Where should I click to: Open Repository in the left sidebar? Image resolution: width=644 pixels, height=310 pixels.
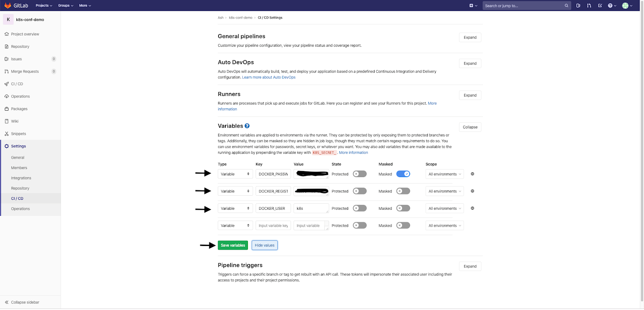[x=20, y=47]
